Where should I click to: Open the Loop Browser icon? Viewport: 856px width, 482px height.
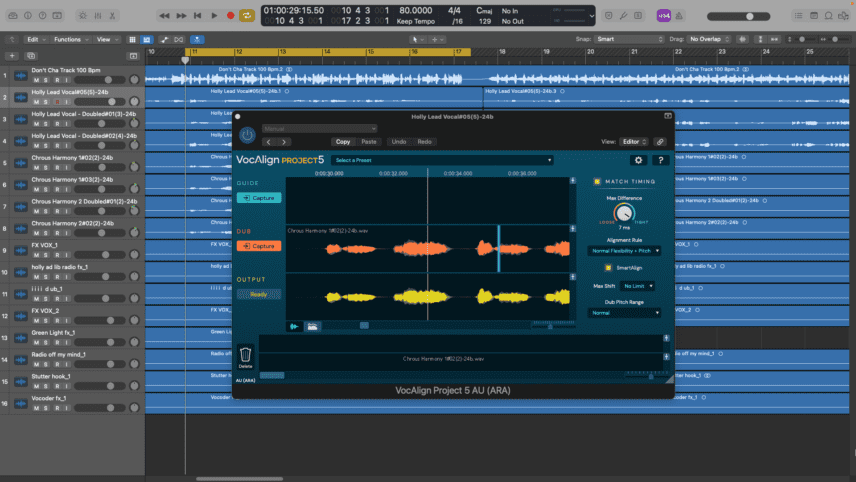(829, 16)
